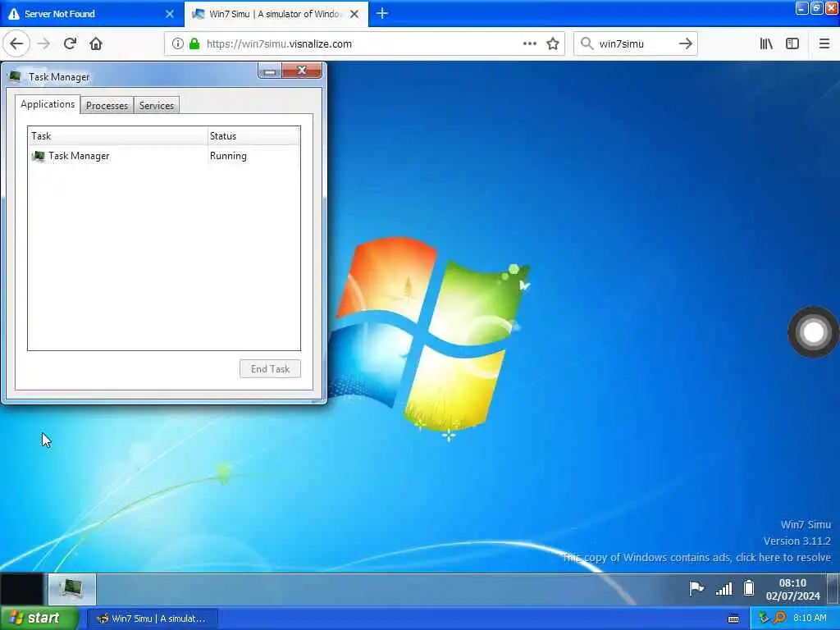Screen dimensions: 840x630
Task: Open the browser home page icon
Action: pos(96,44)
